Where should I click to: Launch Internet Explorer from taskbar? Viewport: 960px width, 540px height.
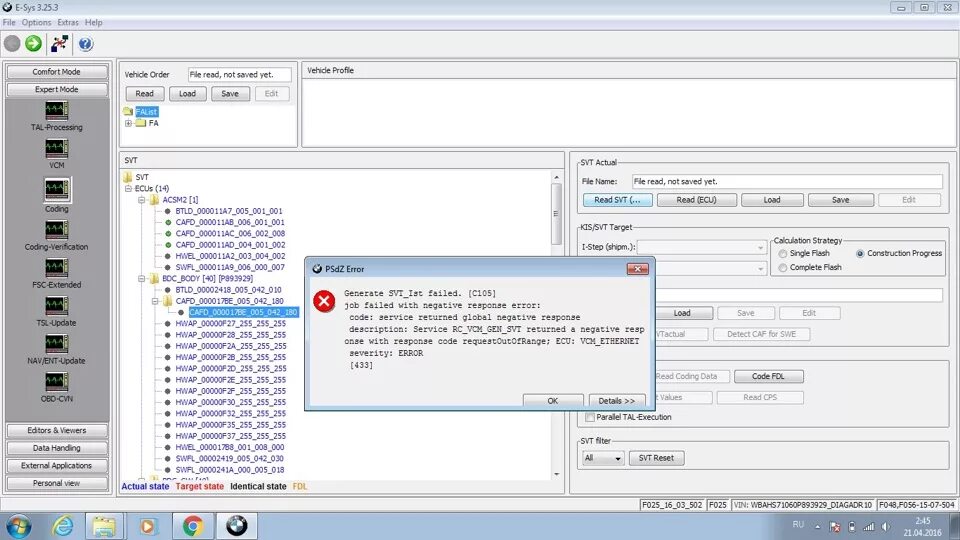click(x=62, y=526)
